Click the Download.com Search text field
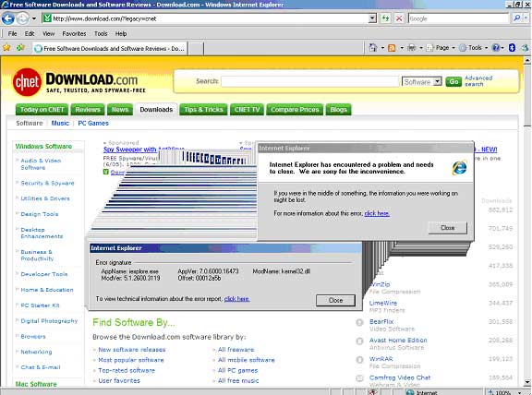This screenshot has width=532, height=395. 309,81
